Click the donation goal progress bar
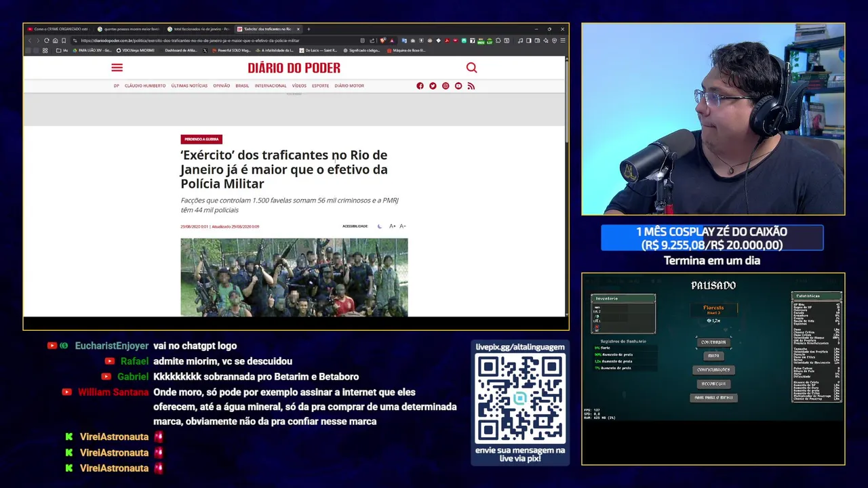This screenshot has width=868, height=488. click(712, 239)
